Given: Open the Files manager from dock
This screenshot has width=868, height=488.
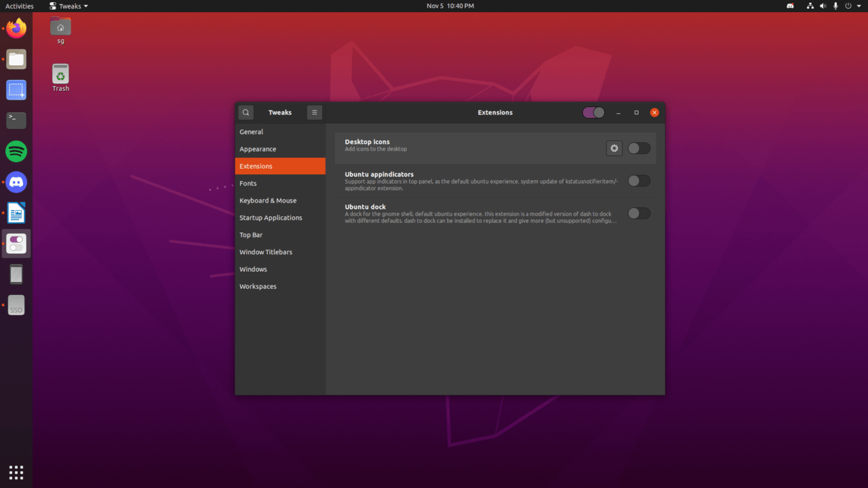Looking at the screenshot, I should (x=16, y=59).
